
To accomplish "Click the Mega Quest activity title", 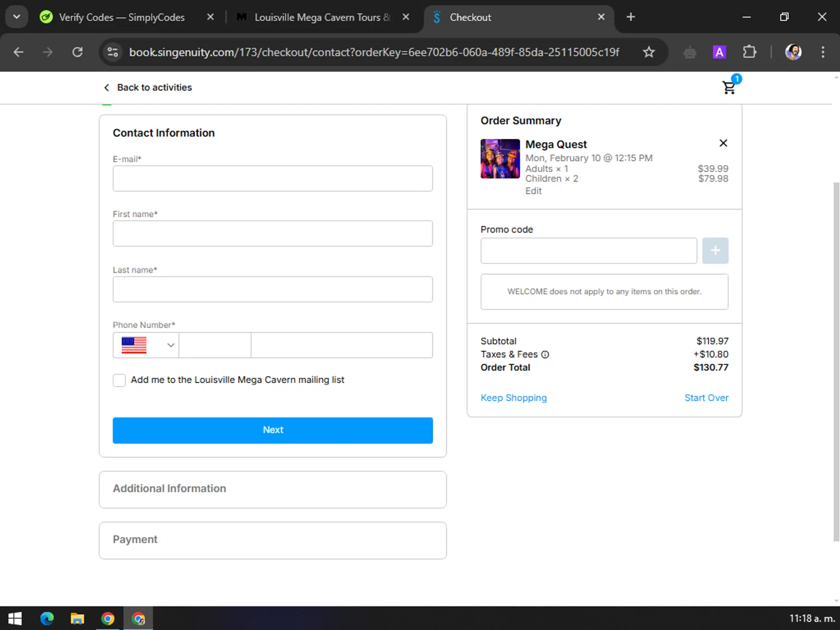I will click(556, 144).
